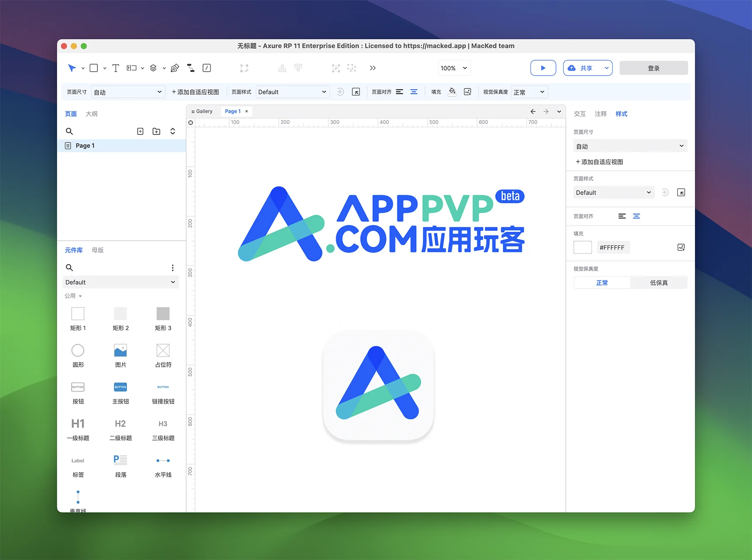
Task: Select the form field insert tool
Action: tap(131, 68)
